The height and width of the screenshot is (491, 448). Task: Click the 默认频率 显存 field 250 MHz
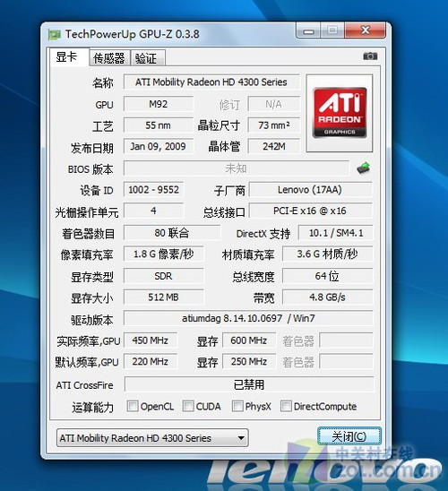[249, 361]
